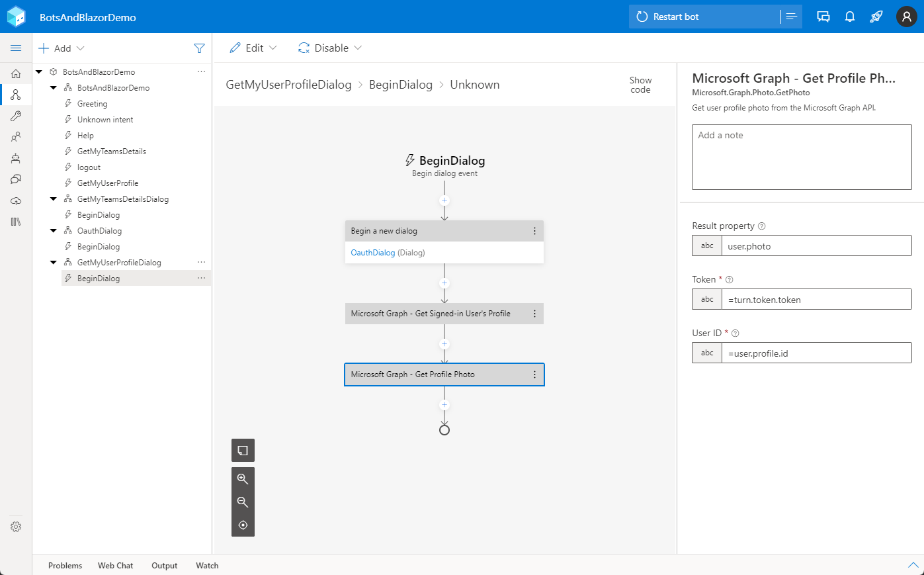Open the Publish cloud icon in sidebar
The height and width of the screenshot is (575, 924).
16,200
